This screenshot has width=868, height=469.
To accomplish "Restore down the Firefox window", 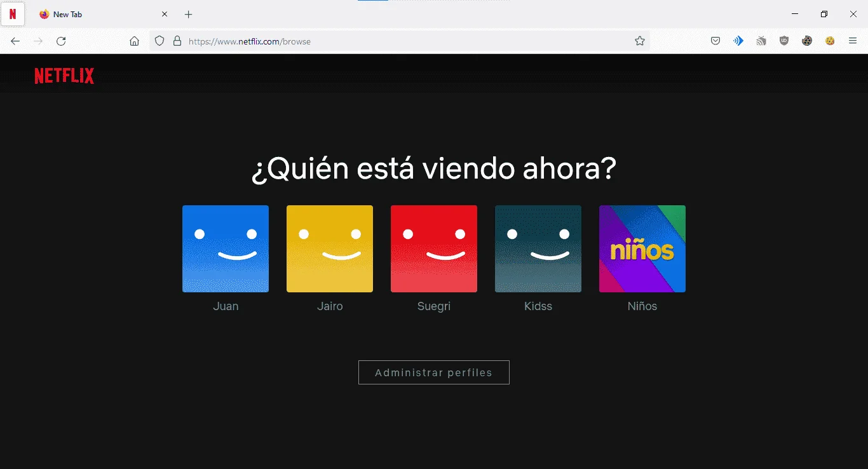I will (x=824, y=14).
